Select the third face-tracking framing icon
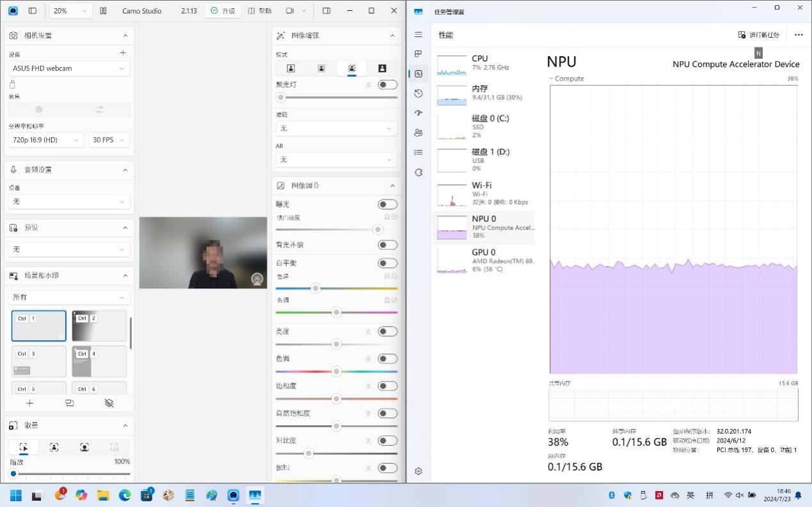The image size is (812, 507). (84, 448)
